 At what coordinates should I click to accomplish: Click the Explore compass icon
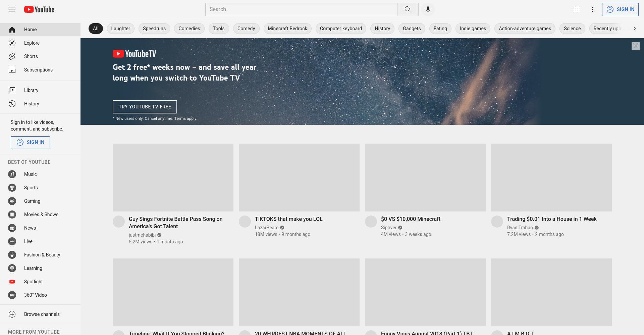12,43
